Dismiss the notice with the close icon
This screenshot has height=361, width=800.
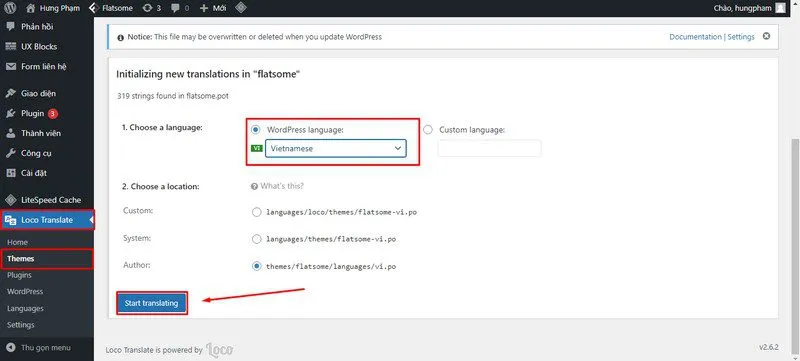(766, 36)
